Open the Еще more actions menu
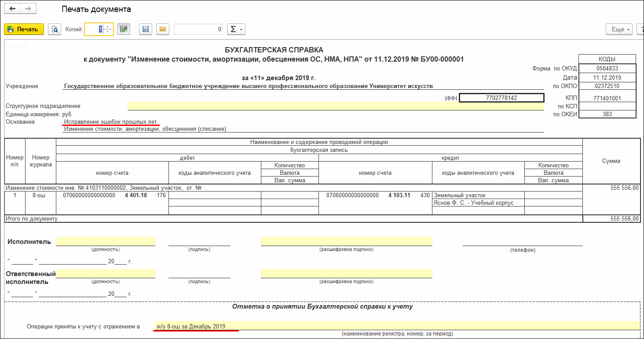 (x=619, y=29)
